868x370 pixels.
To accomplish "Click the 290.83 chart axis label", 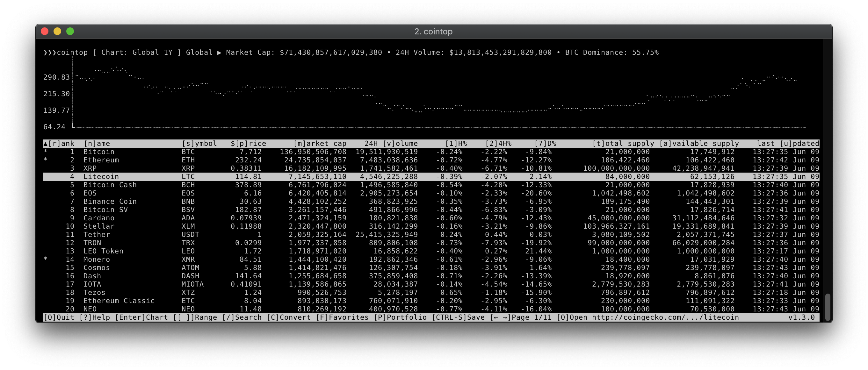I will point(57,77).
